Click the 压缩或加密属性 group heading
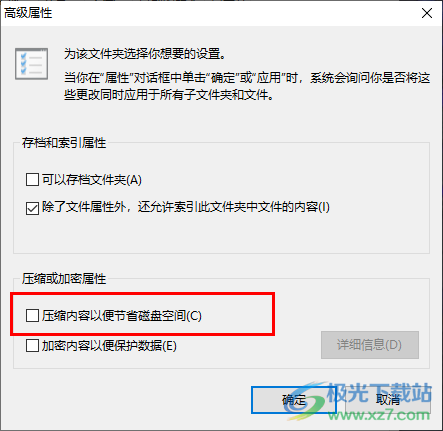This screenshot has width=443, height=431. (x=64, y=279)
